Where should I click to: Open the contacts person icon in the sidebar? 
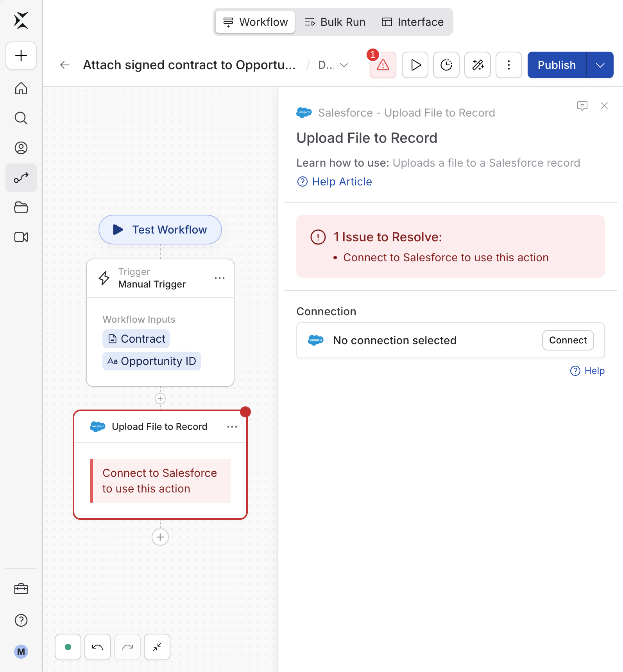tap(21, 148)
